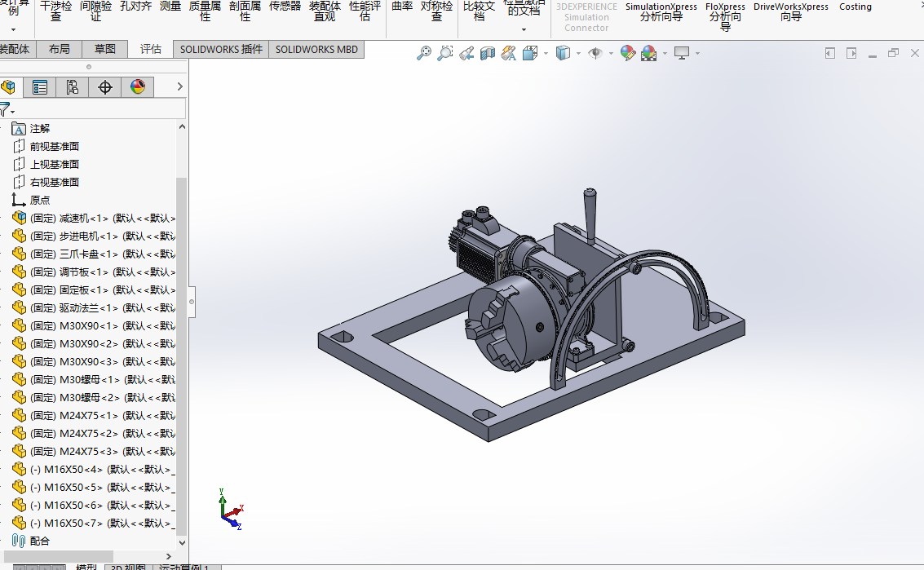Viewport: 924px width, 570px height.
Task: Launch the SimulationXpress 分析向导
Action: point(661,11)
